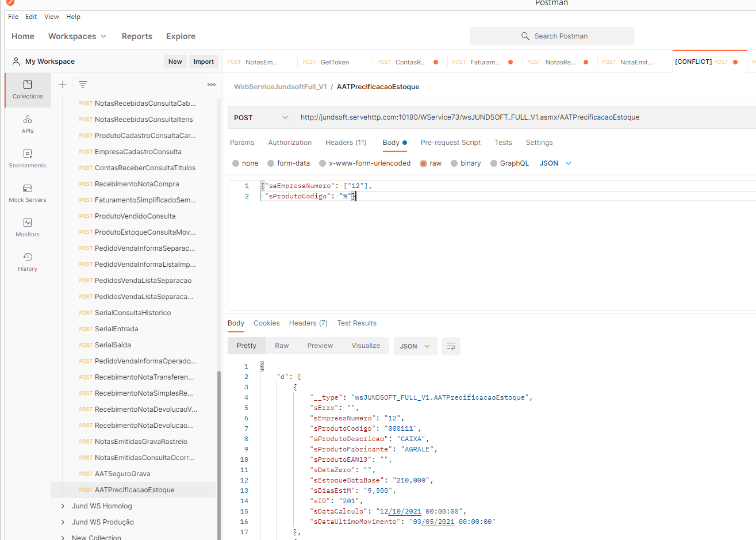Viewport: 756px width, 540px height.
Task: Click the search magnifier icon in Search Postman
Action: click(x=525, y=36)
